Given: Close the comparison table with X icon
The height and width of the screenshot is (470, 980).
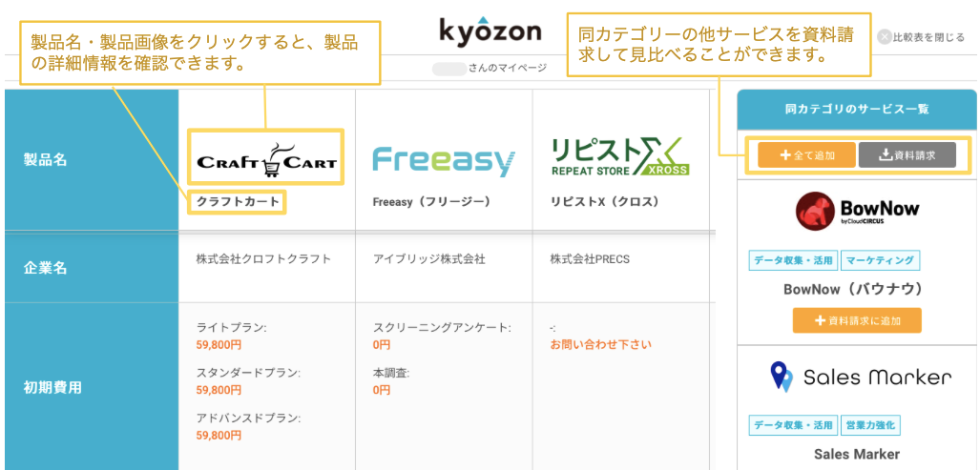Looking at the screenshot, I should [885, 37].
